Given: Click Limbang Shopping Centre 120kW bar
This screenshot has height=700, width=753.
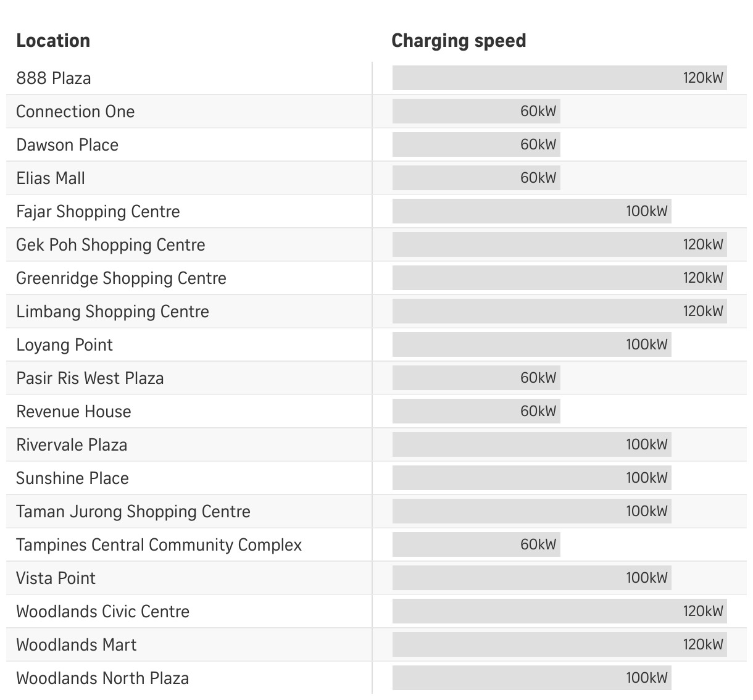Looking at the screenshot, I should coord(559,311).
